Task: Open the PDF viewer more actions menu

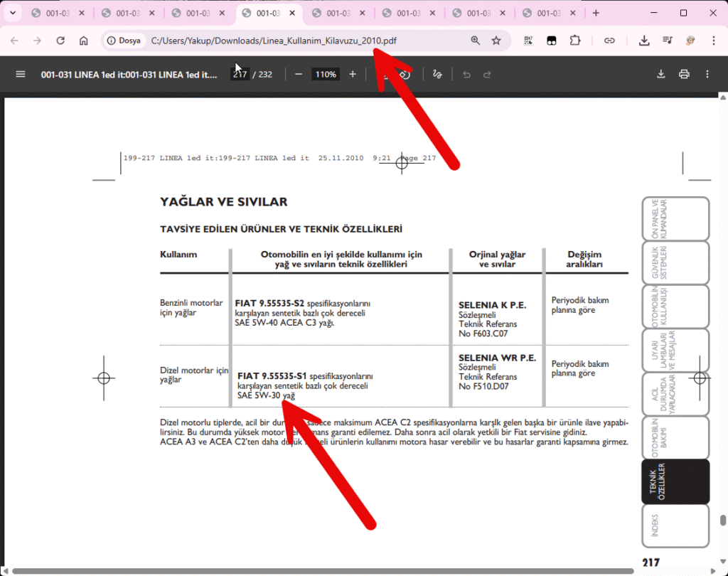Action: pos(707,74)
